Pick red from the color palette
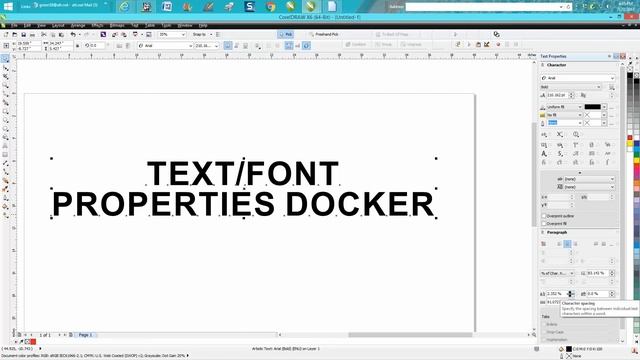640x360 pixels. (630, 138)
